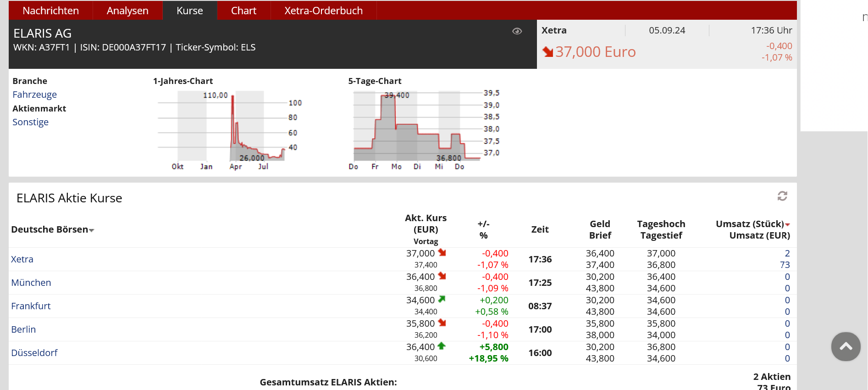Open the Sonstige market link
The width and height of the screenshot is (868, 390).
[x=30, y=122]
